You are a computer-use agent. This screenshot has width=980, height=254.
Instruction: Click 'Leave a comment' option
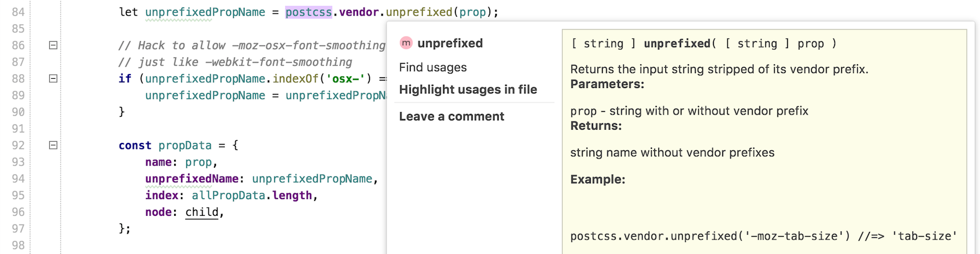pos(451,116)
